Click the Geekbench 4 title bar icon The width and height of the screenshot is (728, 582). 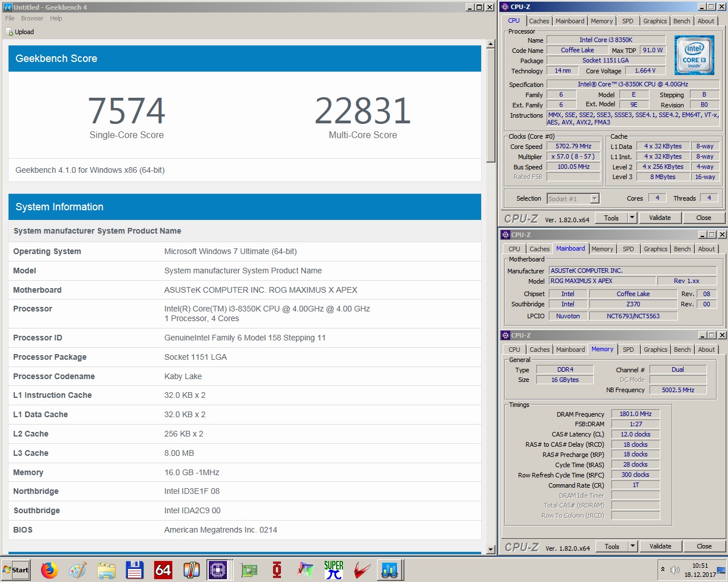(7, 7)
